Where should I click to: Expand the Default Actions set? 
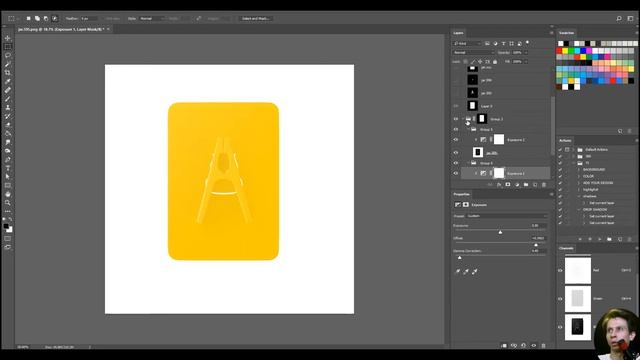[573, 149]
